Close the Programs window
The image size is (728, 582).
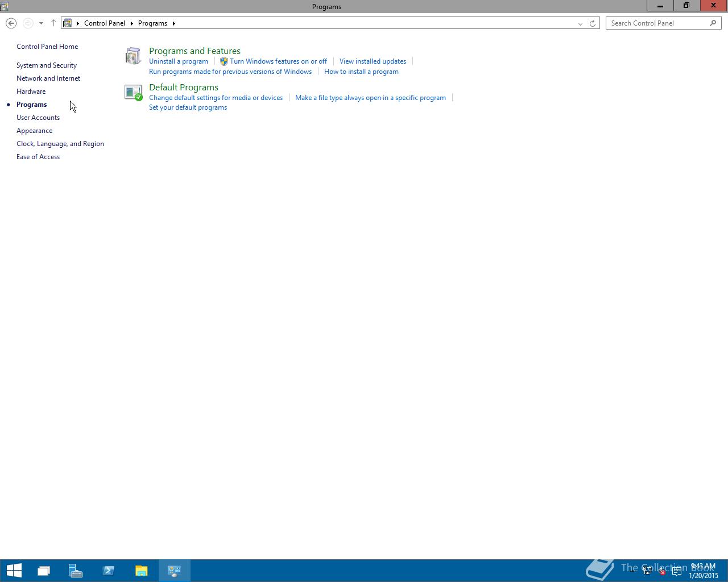(713, 6)
